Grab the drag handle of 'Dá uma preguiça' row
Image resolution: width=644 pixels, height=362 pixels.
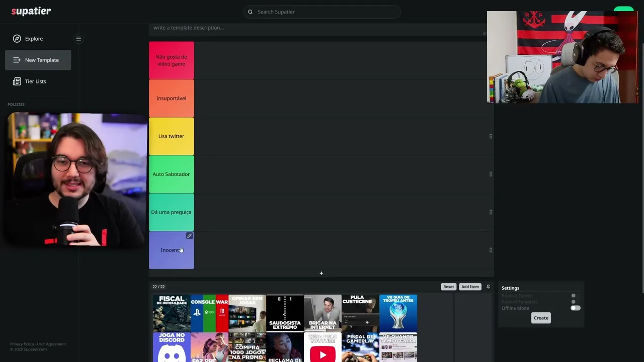tap(491, 212)
